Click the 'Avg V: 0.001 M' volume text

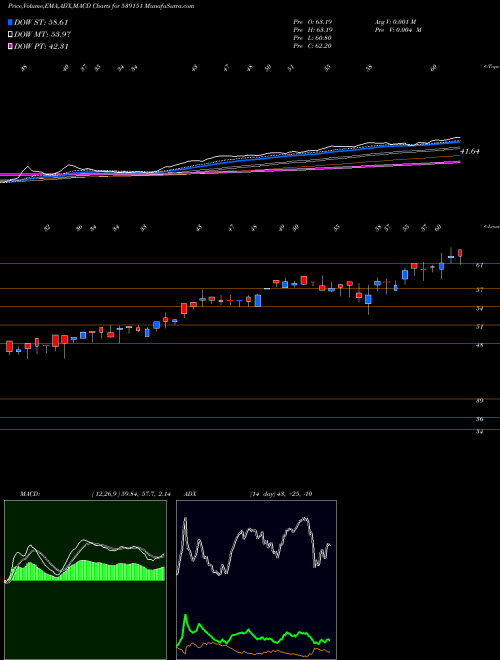click(395, 22)
